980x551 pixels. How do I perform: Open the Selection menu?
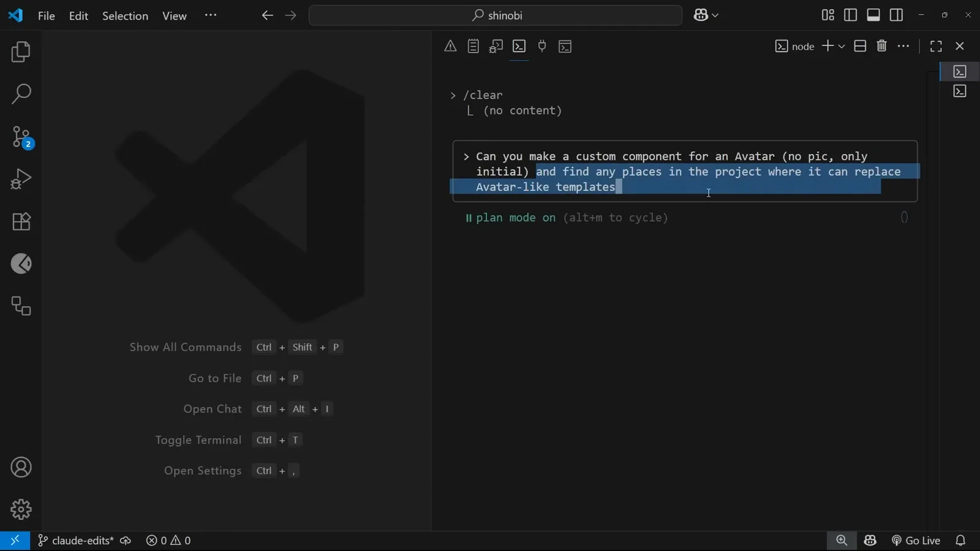tap(125, 16)
